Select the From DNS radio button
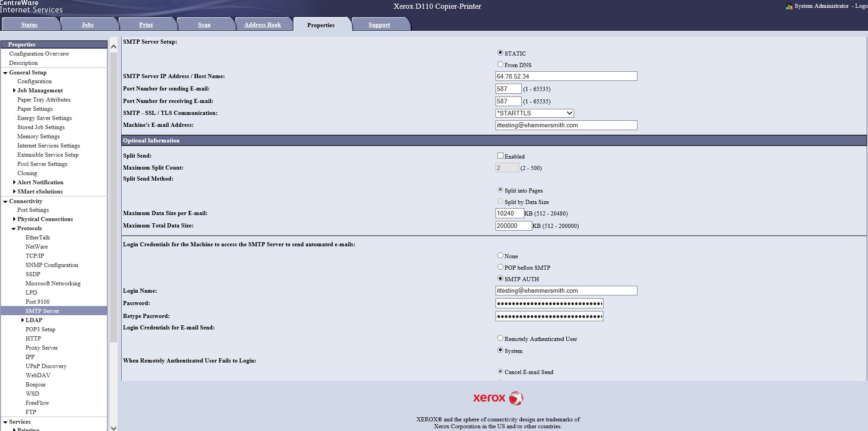The image size is (868, 431). 500,64
